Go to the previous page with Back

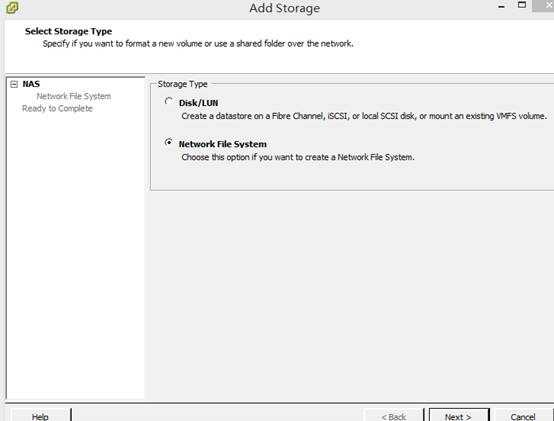[394, 416]
